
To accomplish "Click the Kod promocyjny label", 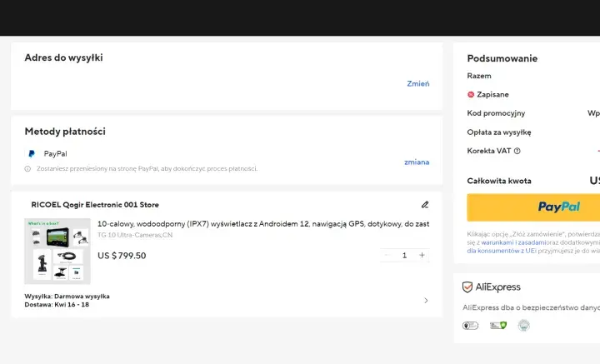I will tap(496, 113).
